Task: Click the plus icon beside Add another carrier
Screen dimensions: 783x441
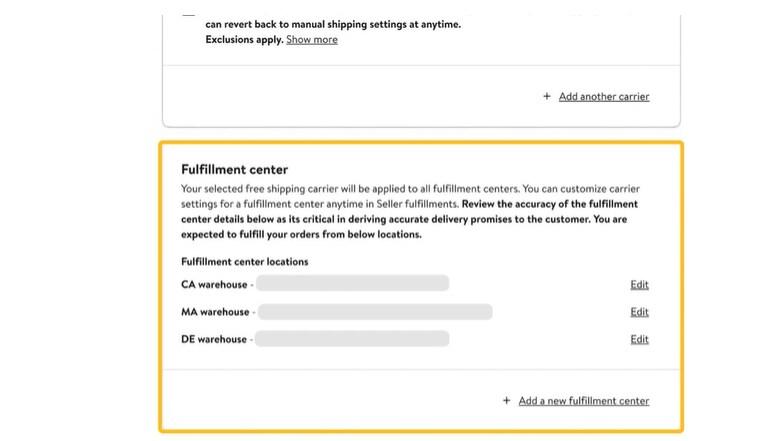Action: (x=546, y=97)
